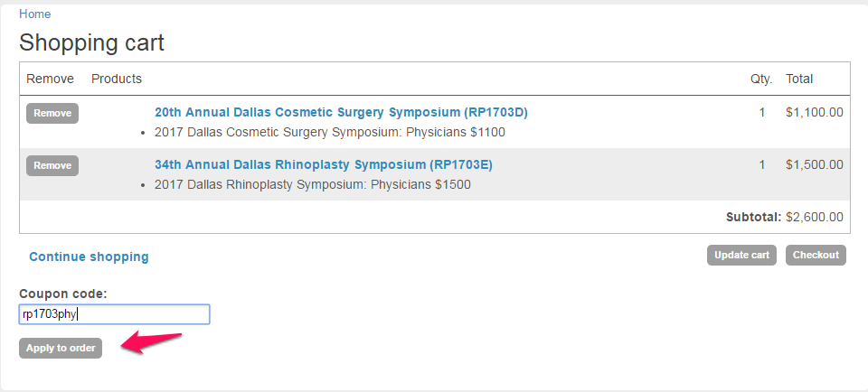Click the $1,100.00 line total

pyautogui.click(x=814, y=113)
